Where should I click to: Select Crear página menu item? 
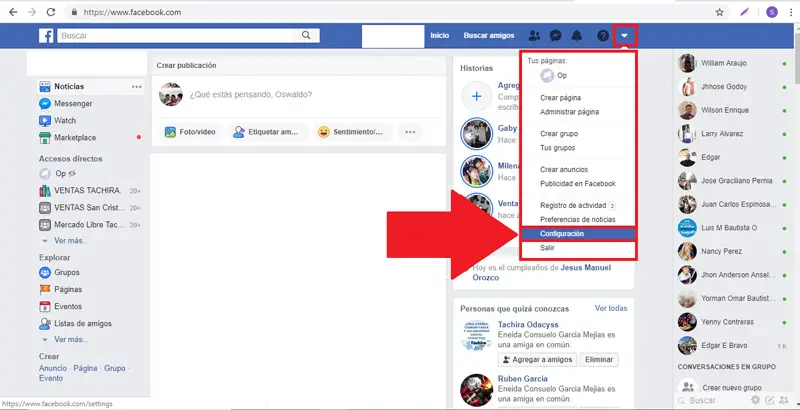point(560,98)
